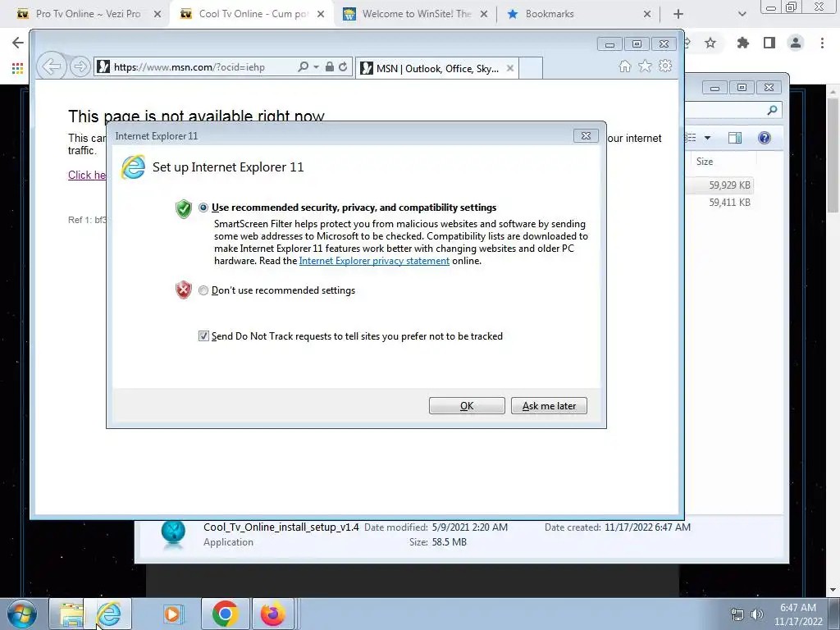
Task: Expand the Explorer view options dropdown arrow
Action: (x=707, y=138)
